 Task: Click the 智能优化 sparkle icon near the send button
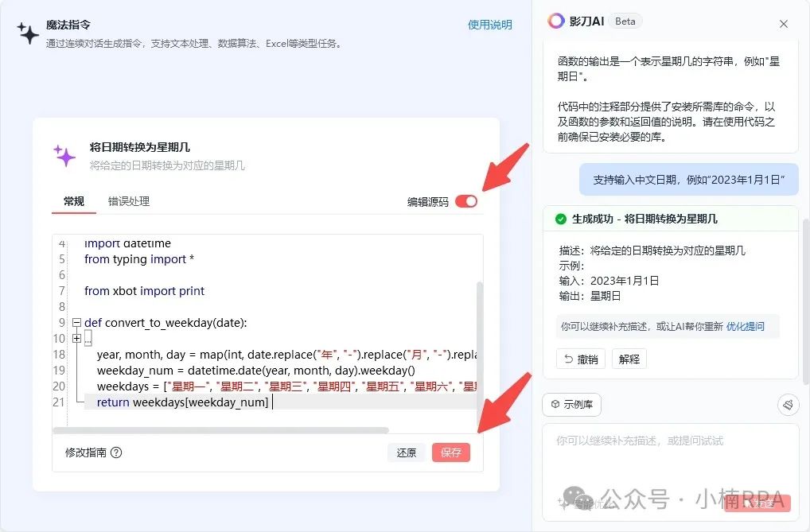(561, 502)
